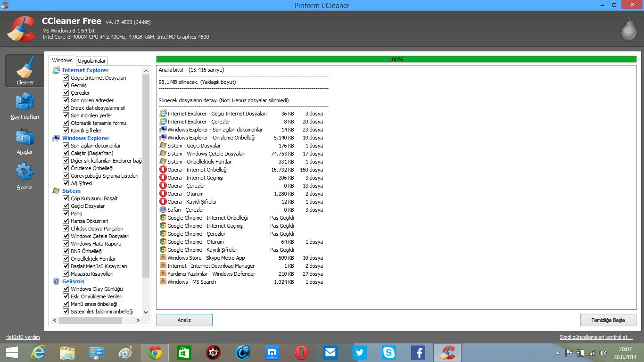Click the icon of the Internet Explorer - Çerezler result
The width and height of the screenshot is (644, 362).
(163, 122)
